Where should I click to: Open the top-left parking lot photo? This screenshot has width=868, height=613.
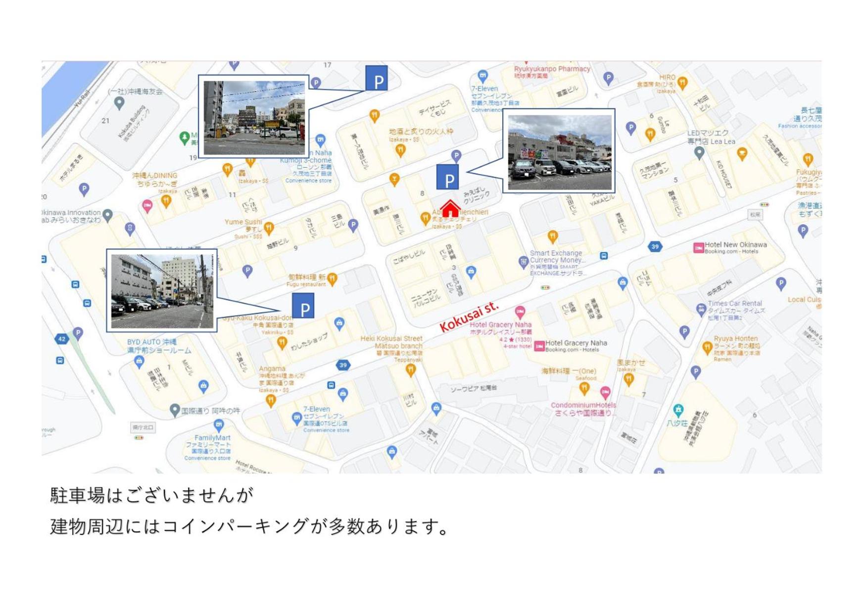254,117
